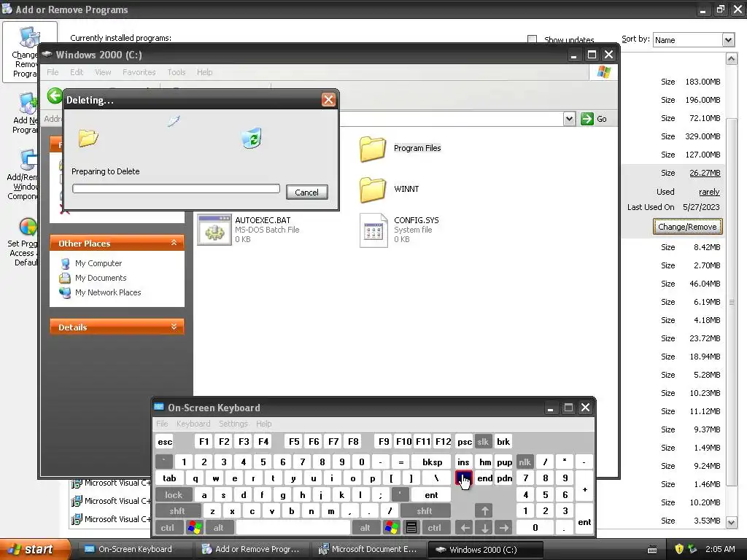The width and height of the screenshot is (747, 560).
Task: Cancel the Deleting operation
Action: pyautogui.click(x=306, y=192)
